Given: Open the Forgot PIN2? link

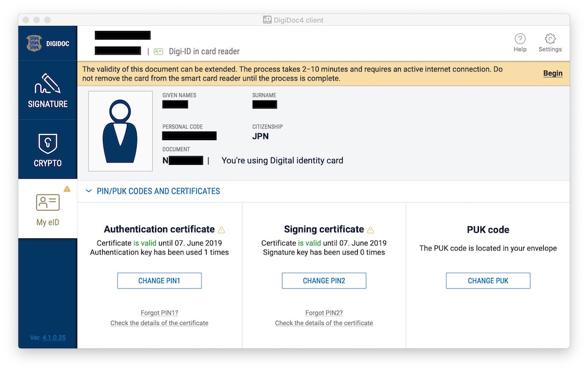Looking at the screenshot, I should (x=324, y=312).
